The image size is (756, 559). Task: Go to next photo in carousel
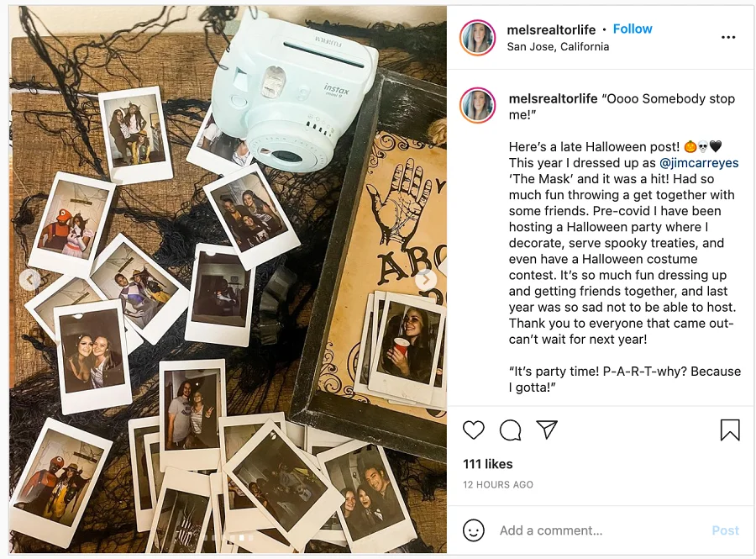tap(426, 279)
